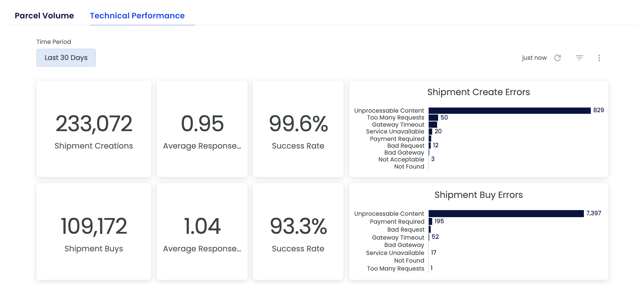This screenshot has height=284, width=644.
Task: Select the Technical Performance tab
Action: click(x=137, y=16)
